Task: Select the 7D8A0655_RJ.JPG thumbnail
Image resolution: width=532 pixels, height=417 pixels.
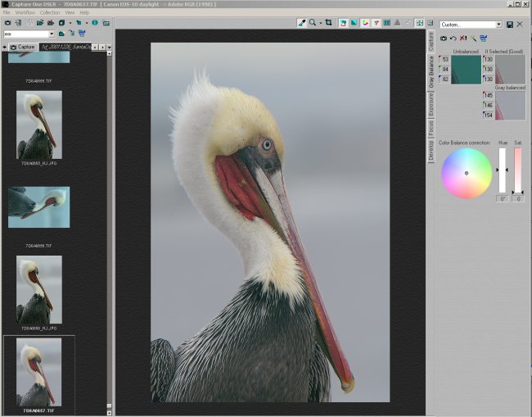Action: [x=39, y=125]
